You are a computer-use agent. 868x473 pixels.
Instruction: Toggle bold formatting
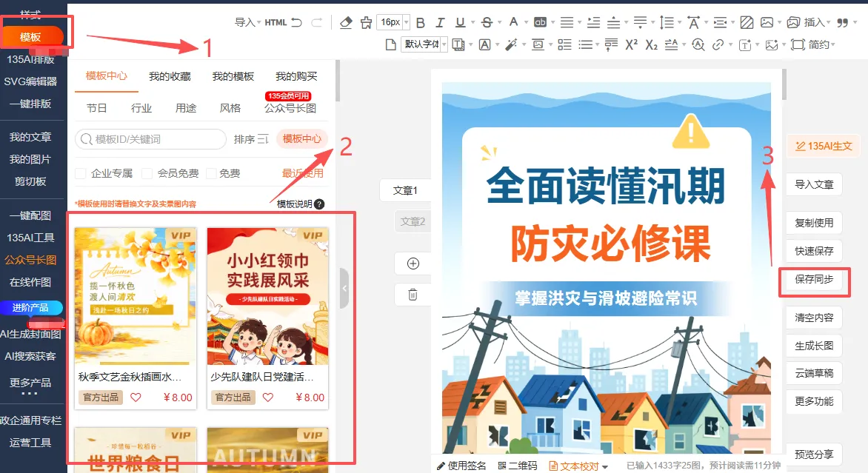[420, 23]
